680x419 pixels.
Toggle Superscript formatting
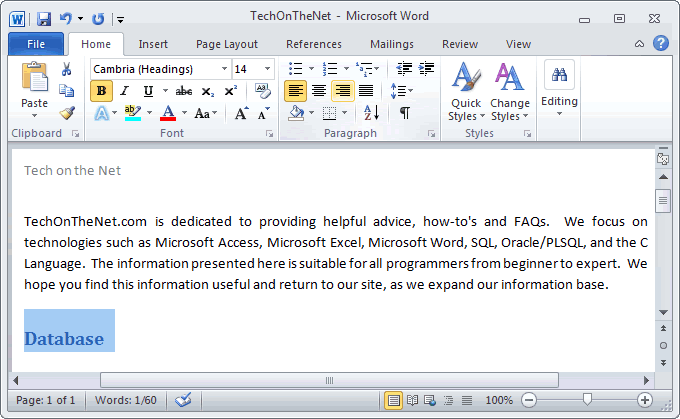[230, 91]
